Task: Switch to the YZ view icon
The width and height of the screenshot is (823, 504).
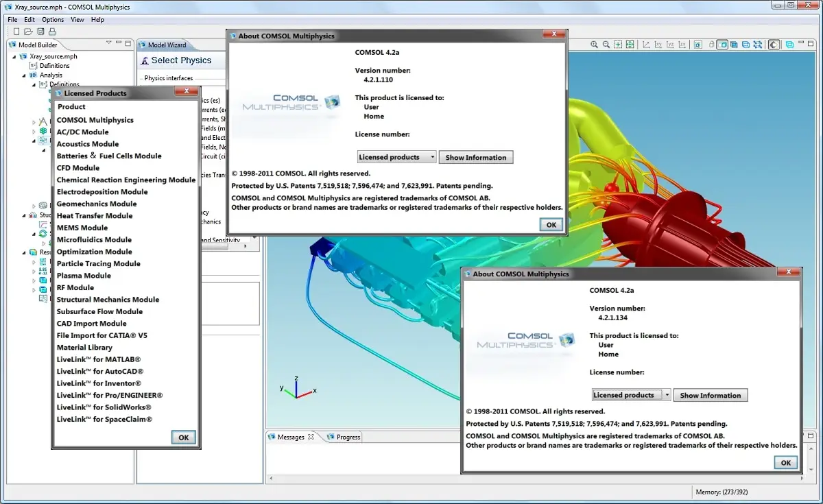Action: pyautogui.click(x=670, y=45)
